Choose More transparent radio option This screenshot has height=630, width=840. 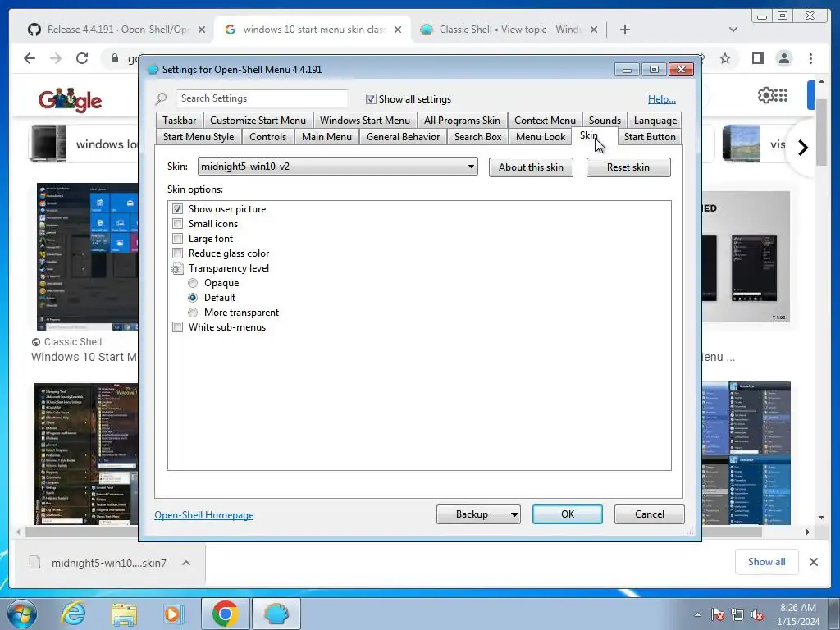click(193, 313)
